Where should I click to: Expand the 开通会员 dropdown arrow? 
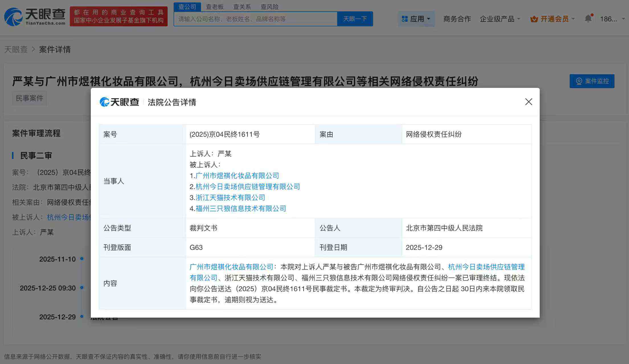(x=573, y=18)
